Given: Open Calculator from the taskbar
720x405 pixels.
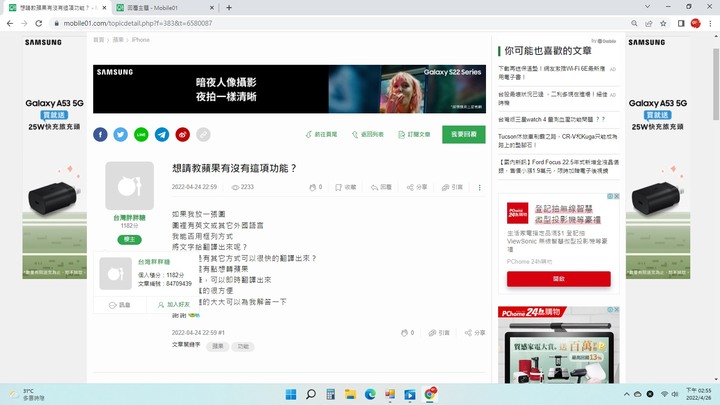Looking at the screenshot, I should click(330, 394).
